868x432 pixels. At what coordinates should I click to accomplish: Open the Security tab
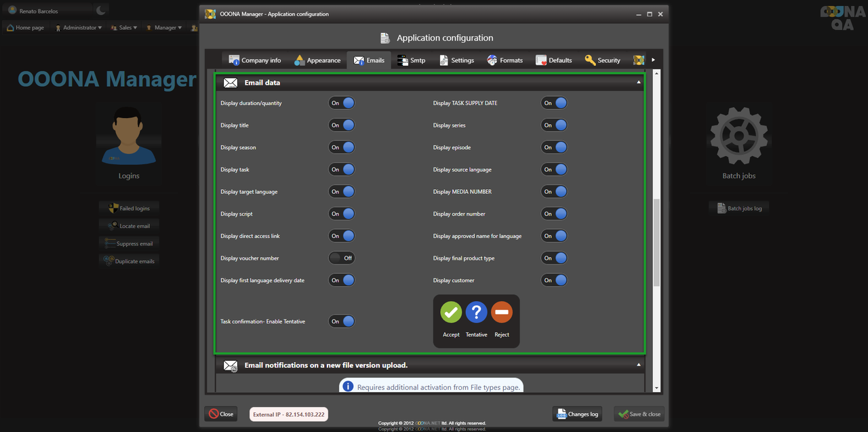click(602, 60)
